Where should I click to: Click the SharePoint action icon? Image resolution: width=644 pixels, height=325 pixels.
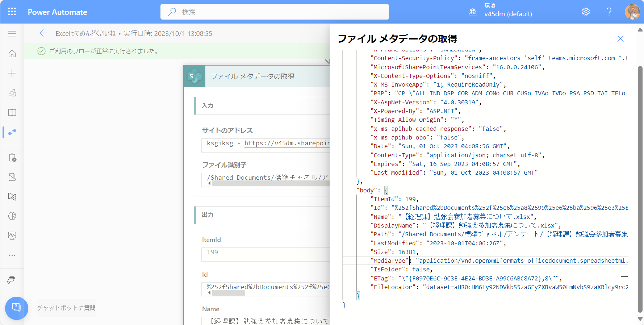(x=195, y=76)
